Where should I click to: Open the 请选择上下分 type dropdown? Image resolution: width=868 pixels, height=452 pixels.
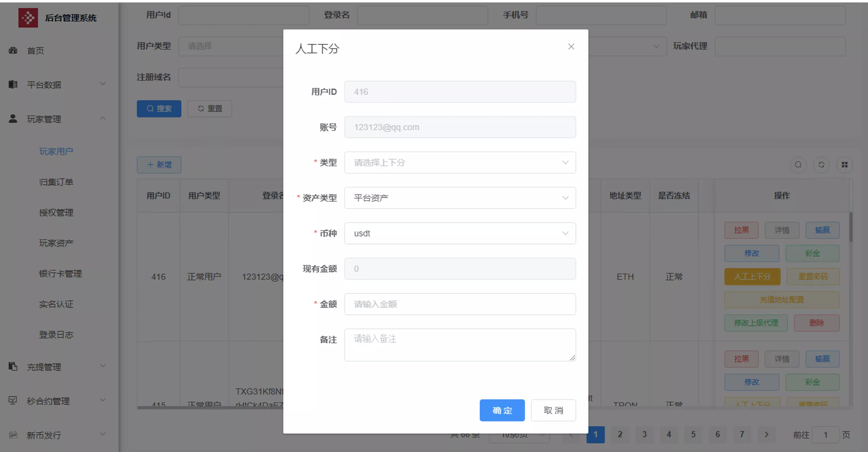[x=460, y=162]
